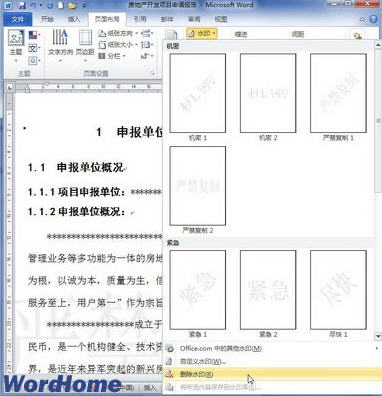The width and height of the screenshot is (382, 396).
Task: Switch to the 邮件 (Mailings) tab
Action: click(167, 19)
